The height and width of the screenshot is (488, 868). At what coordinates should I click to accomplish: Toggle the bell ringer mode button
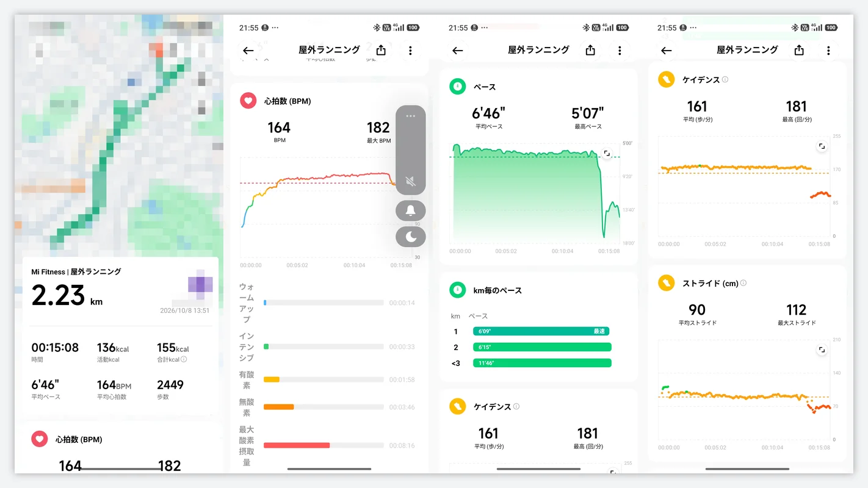411,210
